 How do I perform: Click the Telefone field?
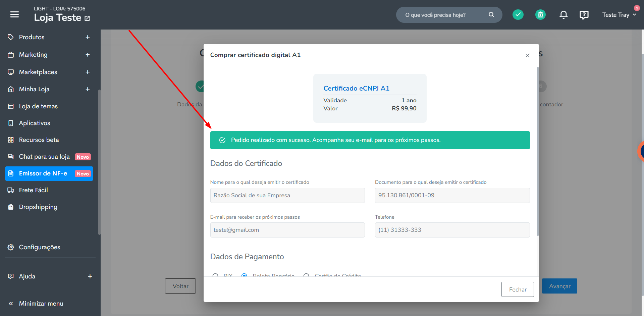pyautogui.click(x=452, y=230)
